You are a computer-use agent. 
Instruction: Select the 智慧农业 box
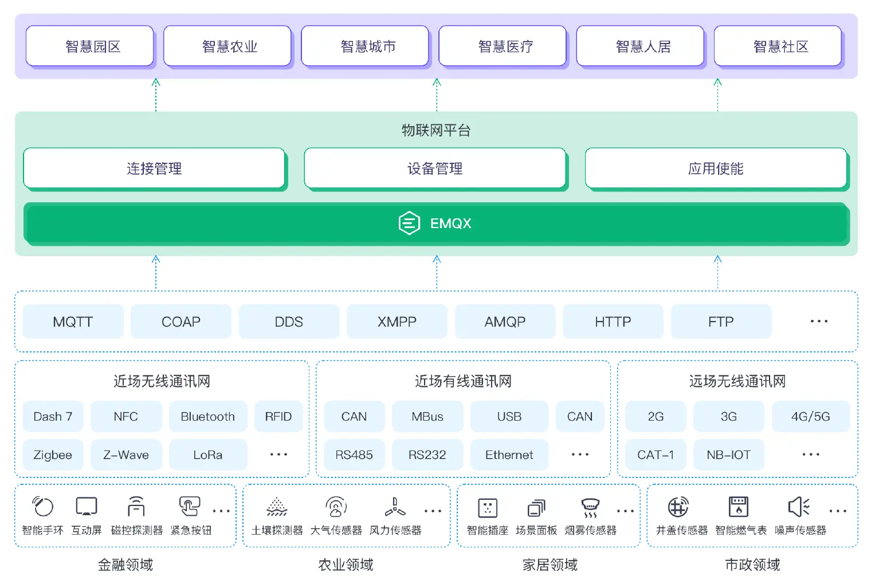[x=227, y=46]
